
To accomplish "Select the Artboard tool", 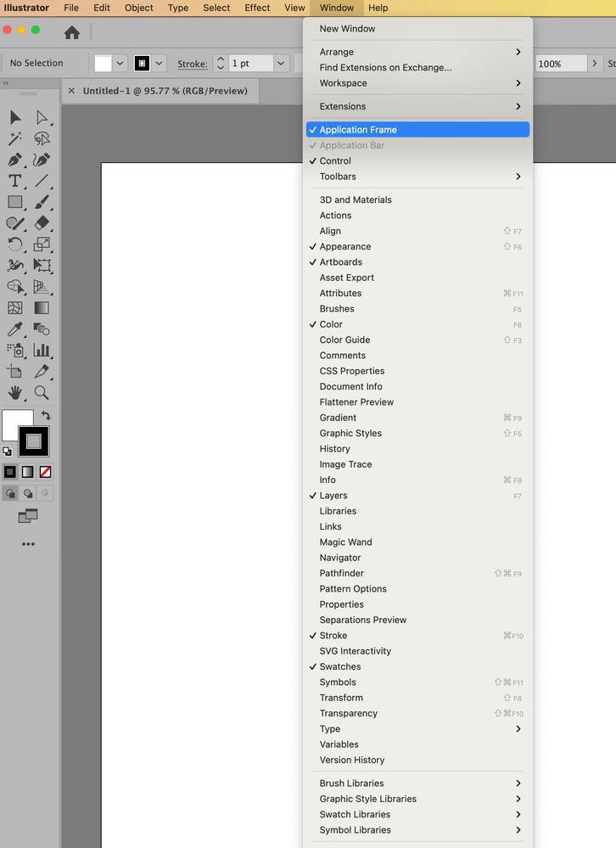I will click(15, 372).
